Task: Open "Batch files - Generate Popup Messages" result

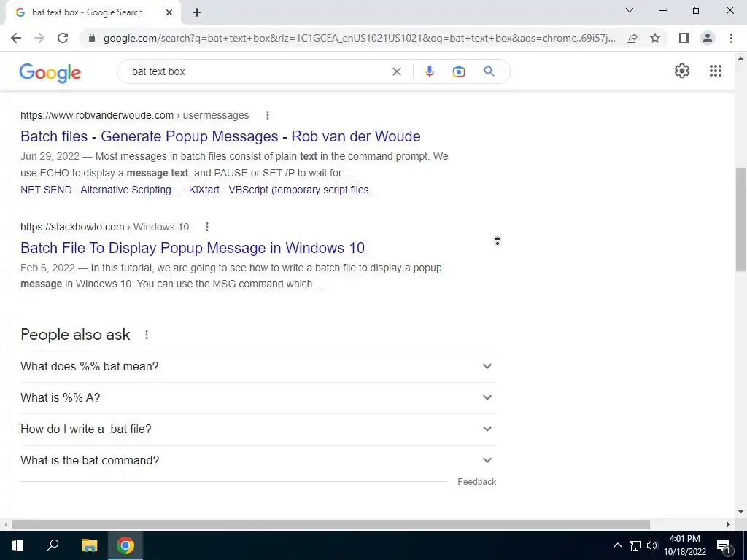Action: pos(220,136)
